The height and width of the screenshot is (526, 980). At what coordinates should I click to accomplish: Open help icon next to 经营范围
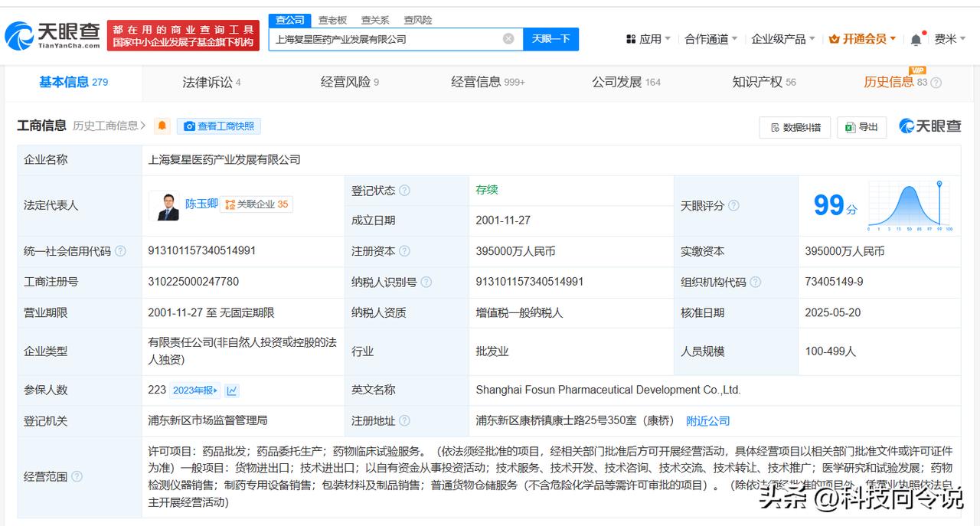click(x=77, y=477)
